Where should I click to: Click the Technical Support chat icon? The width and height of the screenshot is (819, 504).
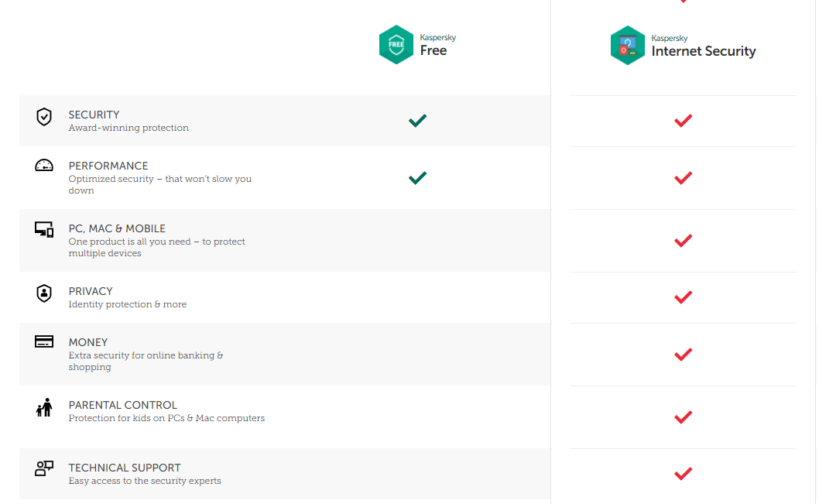[x=44, y=468]
